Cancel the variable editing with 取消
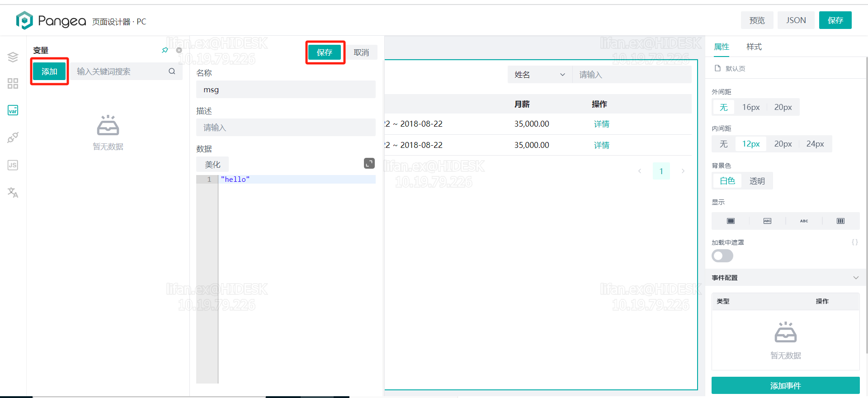 [361, 52]
